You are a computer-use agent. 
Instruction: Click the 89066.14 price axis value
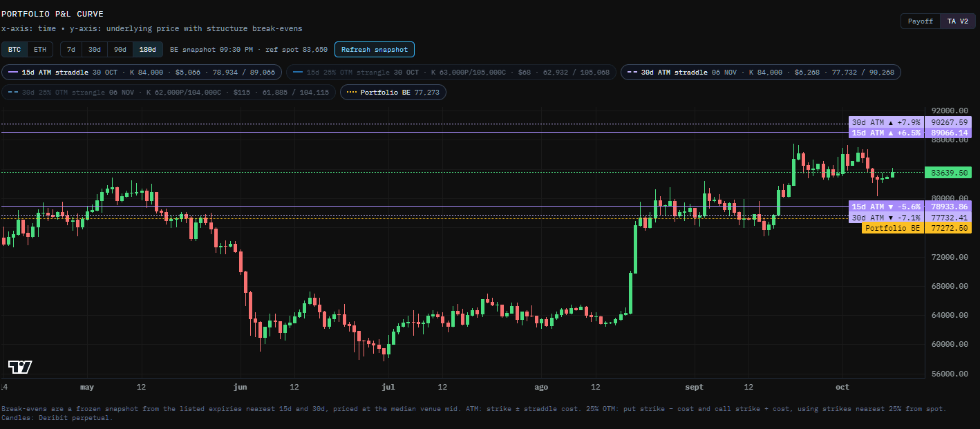pyautogui.click(x=948, y=133)
